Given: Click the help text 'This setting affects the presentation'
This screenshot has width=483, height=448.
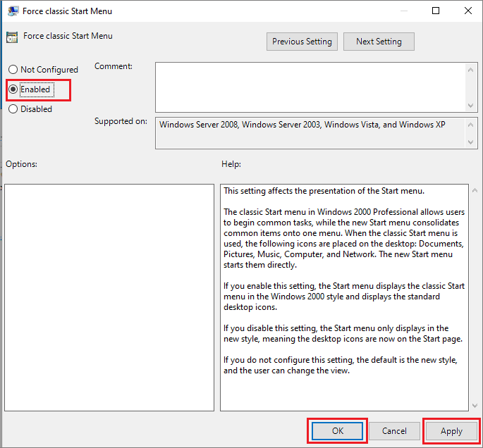Looking at the screenshot, I should tap(289, 191).
